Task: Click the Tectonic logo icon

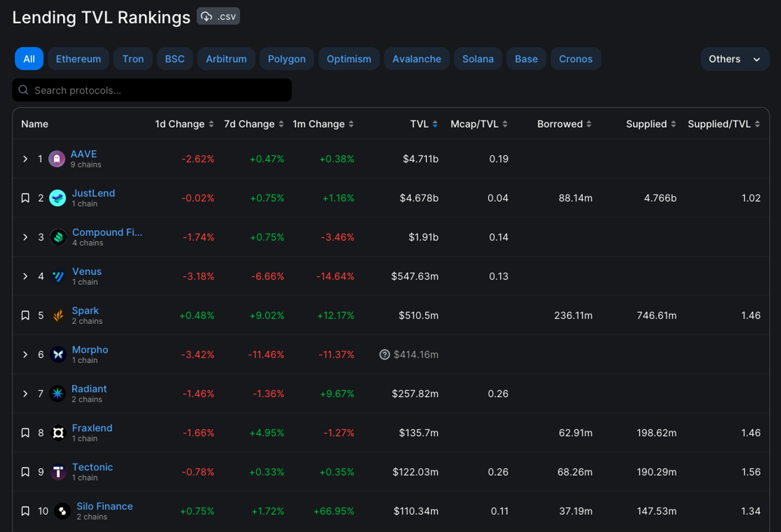Action: [x=58, y=472]
